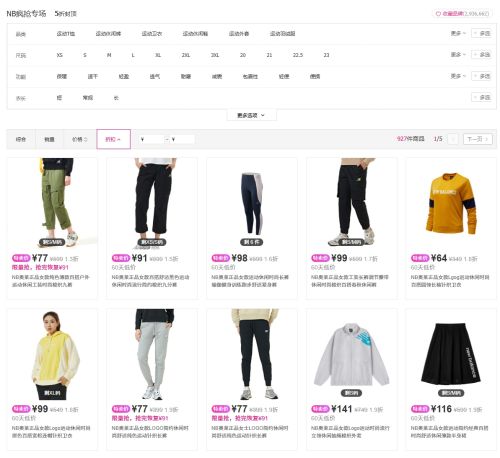Click the minimum price input field
Screen dimensions: 500x458
tap(152, 139)
